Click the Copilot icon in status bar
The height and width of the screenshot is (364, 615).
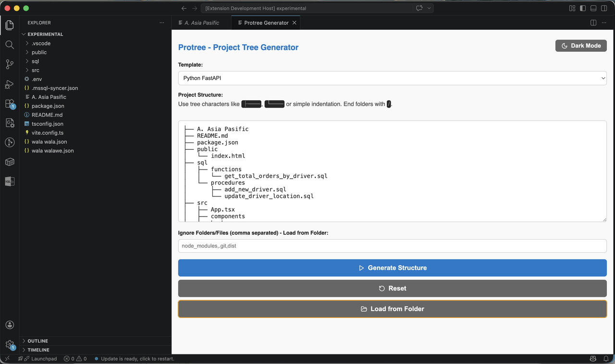click(593, 359)
